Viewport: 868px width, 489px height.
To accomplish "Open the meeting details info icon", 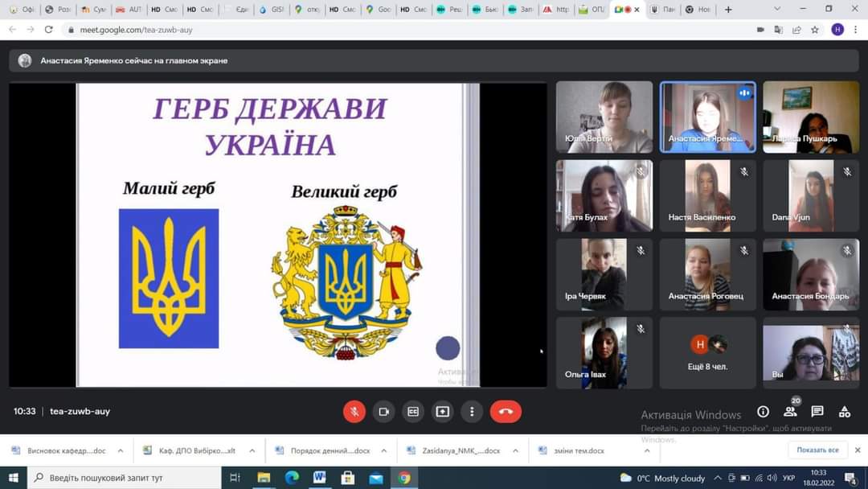I will pyautogui.click(x=763, y=412).
